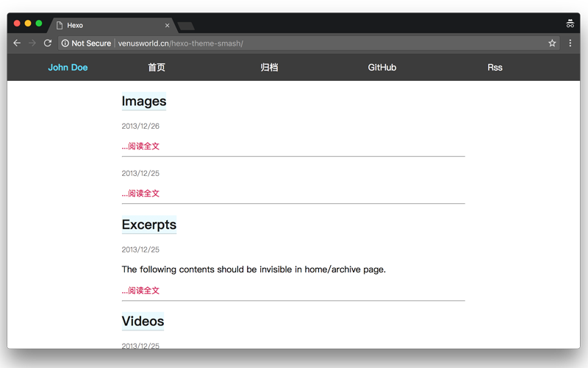Open a new tab beside Hexo tab

pyautogui.click(x=186, y=26)
